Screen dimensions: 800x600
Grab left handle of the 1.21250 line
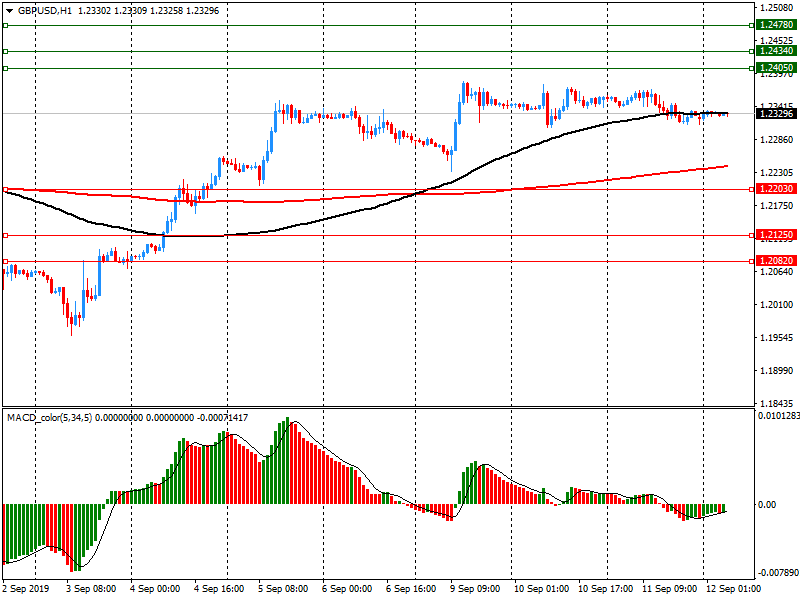tap(6, 235)
